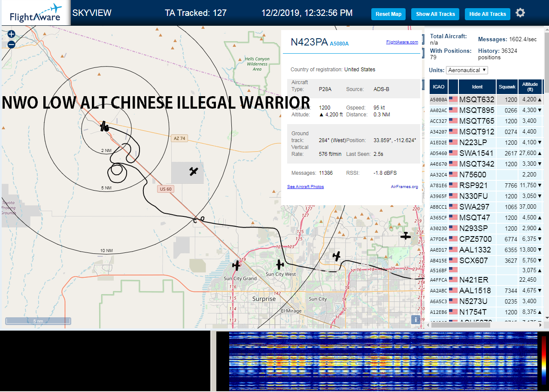The image size is (549, 392).
Task: Open the See Aircraft Photos link
Action: (306, 187)
